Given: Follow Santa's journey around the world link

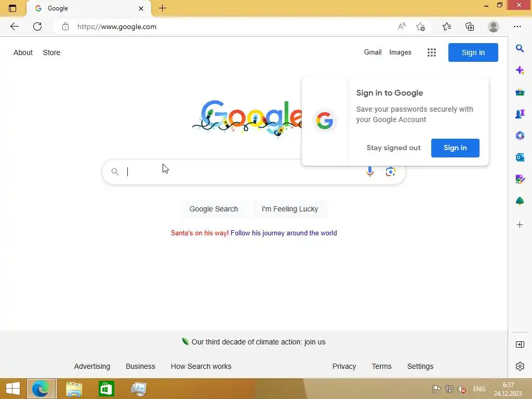Looking at the screenshot, I should coord(284,233).
